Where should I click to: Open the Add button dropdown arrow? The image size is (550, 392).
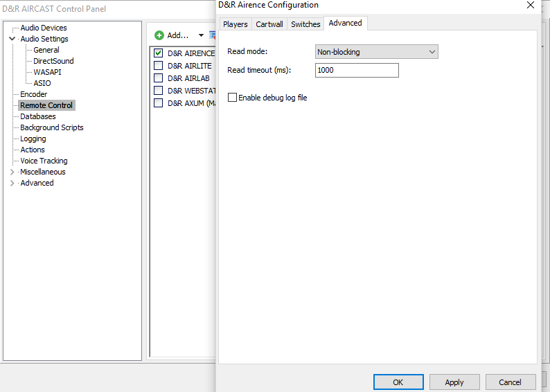[201, 35]
